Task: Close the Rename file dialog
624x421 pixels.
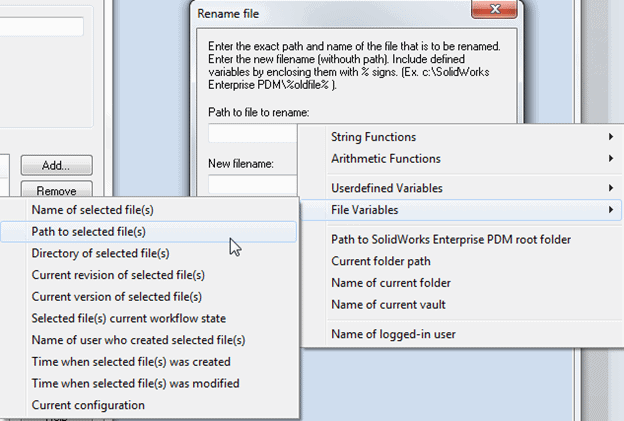Action: (x=494, y=9)
